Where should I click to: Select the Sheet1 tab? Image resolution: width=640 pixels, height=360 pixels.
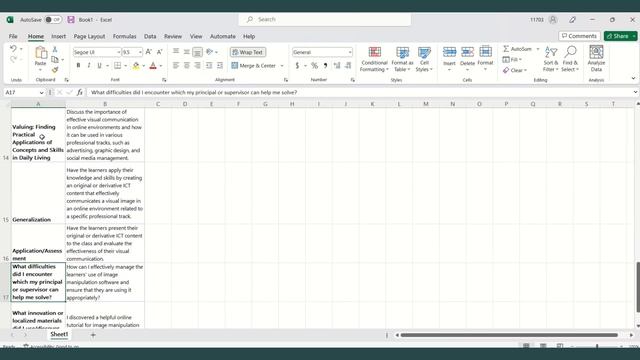[x=59, y=334]
